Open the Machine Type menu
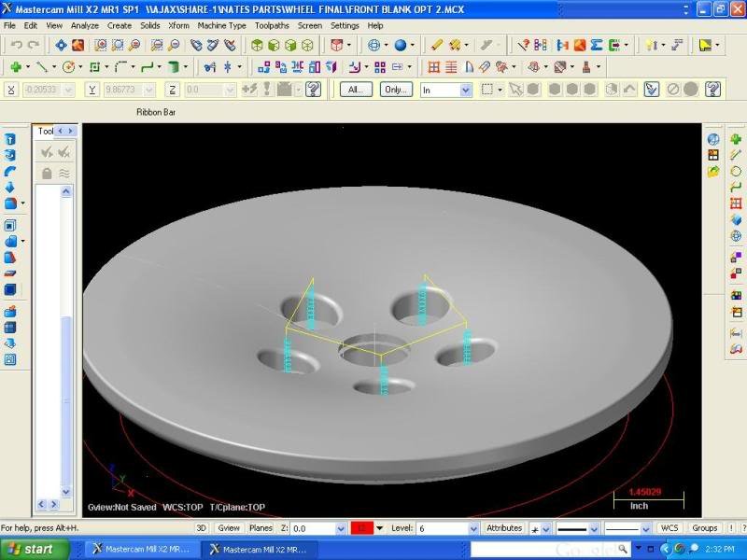The image size is (747, 560). (x=221, y=26)
